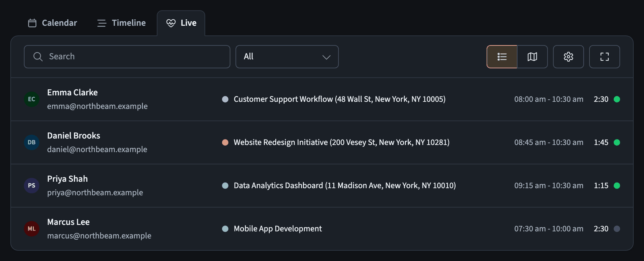Click Daniel Brooks's green status indicator
Viewport: 644px width, 261px height.
617,142
